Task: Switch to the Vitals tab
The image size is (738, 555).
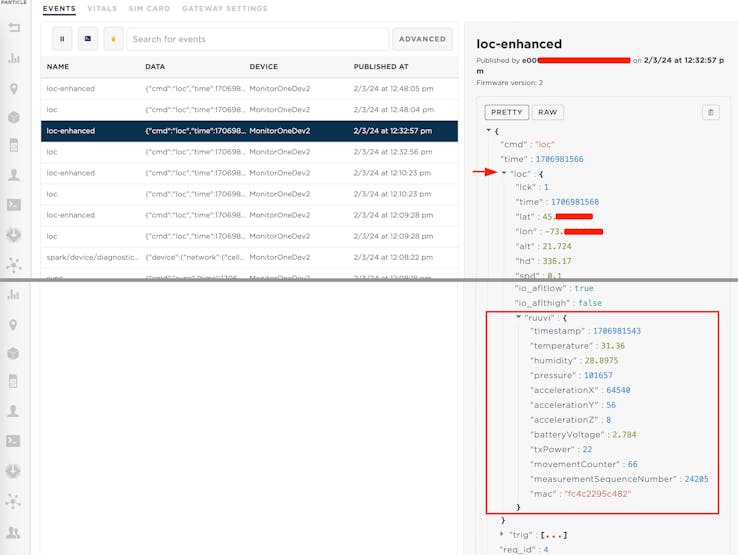Action: tap(102, 8)
